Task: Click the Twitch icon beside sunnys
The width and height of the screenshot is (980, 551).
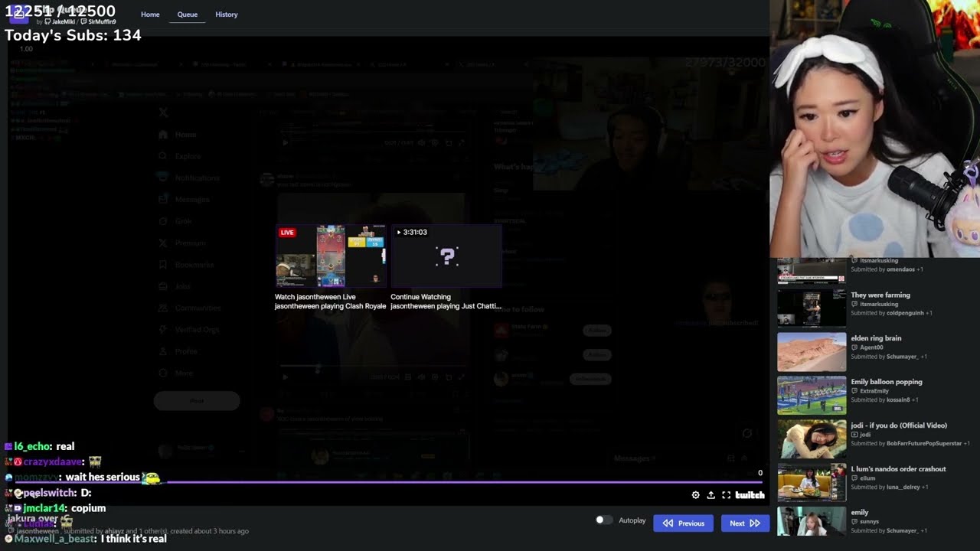Action: pyautogui.click(x=854, y=522)
